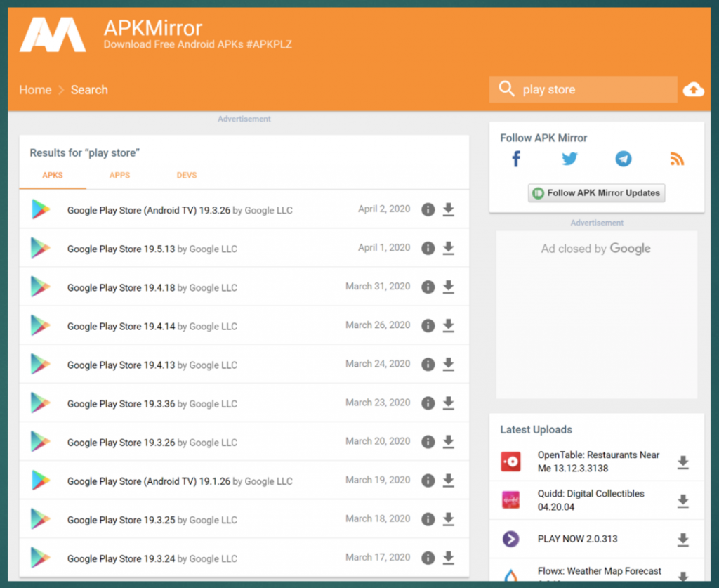719x588 pixels.
Task: Show info for Google Play Store 19.5.13
Action: tap(428, 248)
